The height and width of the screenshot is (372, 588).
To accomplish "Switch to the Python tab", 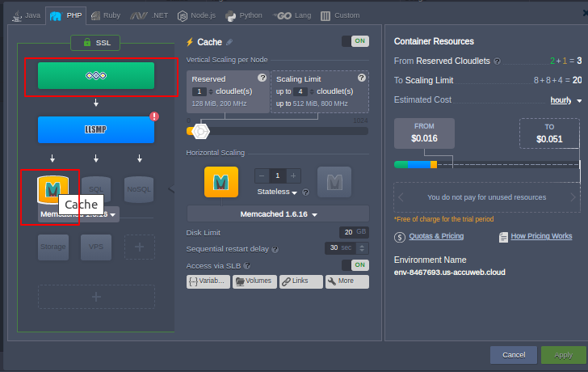I will click(x=244, y=15).
